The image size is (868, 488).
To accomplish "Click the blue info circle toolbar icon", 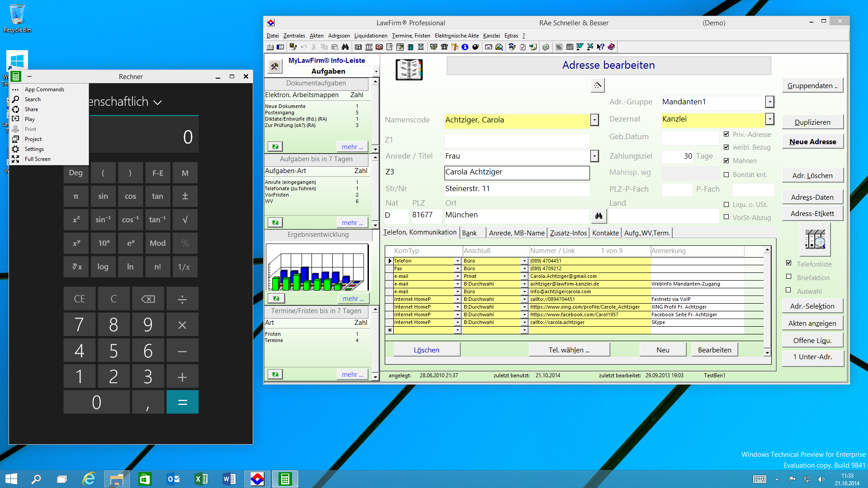I will (x=465, y=47).
